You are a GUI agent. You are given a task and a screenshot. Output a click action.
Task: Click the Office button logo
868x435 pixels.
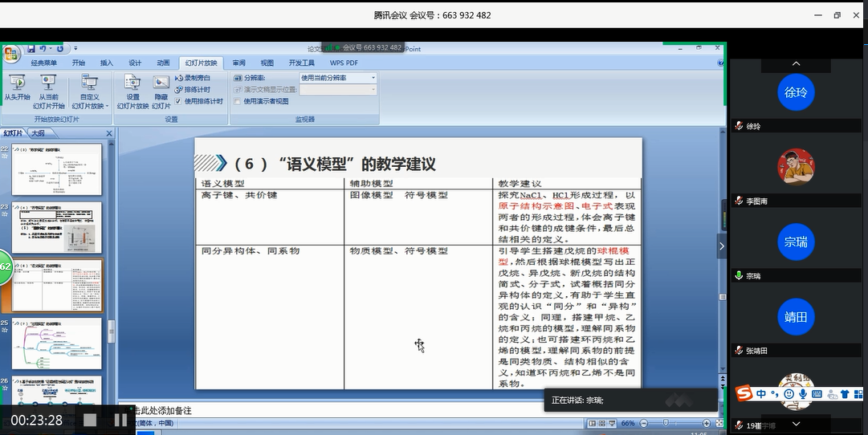click(x=11, y=54)
